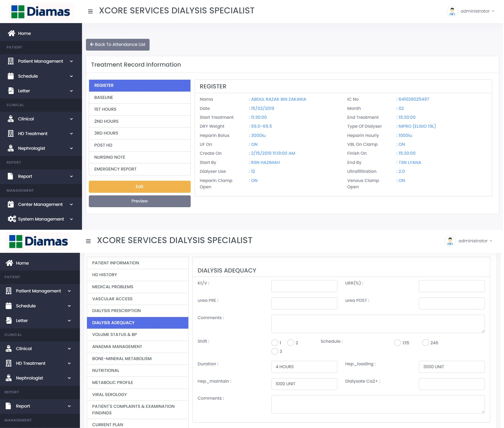Click the Clinical doctor icon in the upper sidebar
The width and height of the screenshot is (504, 428).
click(11, 119)
